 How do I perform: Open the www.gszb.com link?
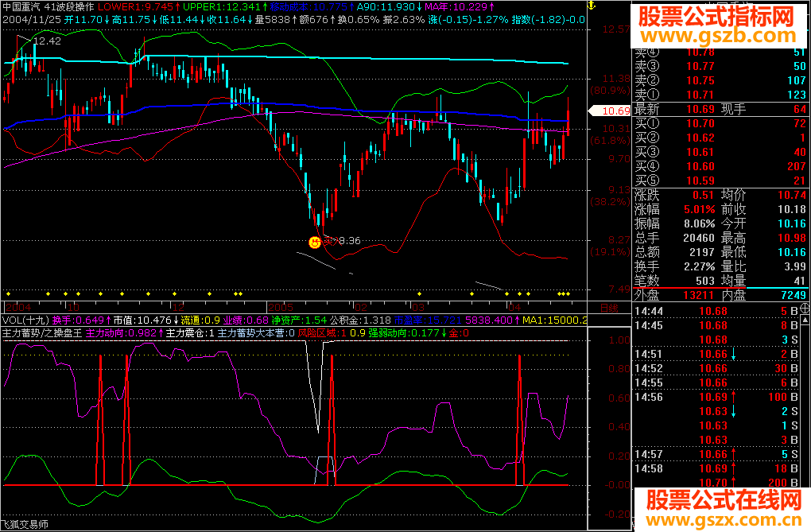pyautogui.click(x=719, y=36)
